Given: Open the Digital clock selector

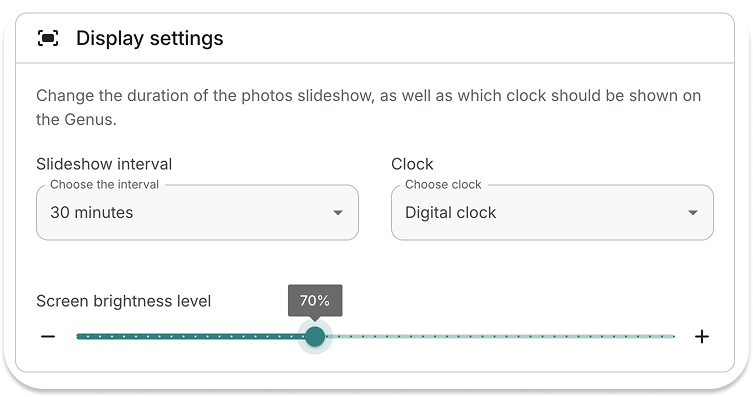Looking at the screenshot, I should pos(552,213).
